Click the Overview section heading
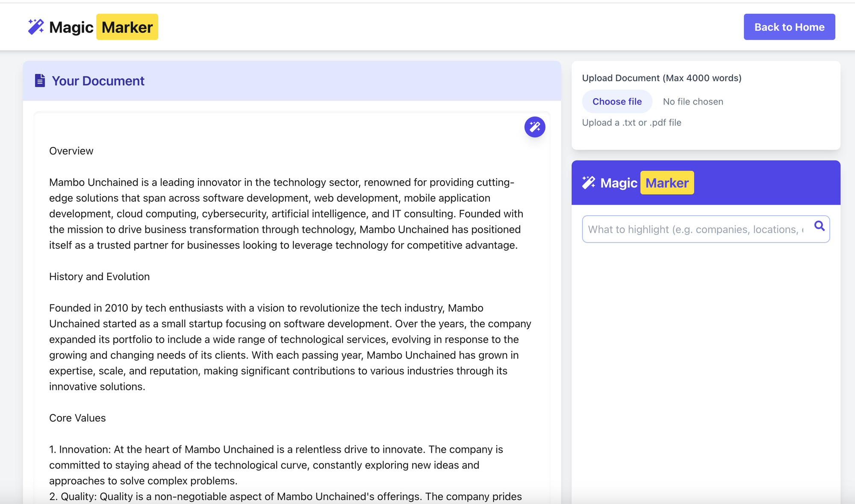The width and height of the screenshot is (855, 504). [x=71, y=151]
